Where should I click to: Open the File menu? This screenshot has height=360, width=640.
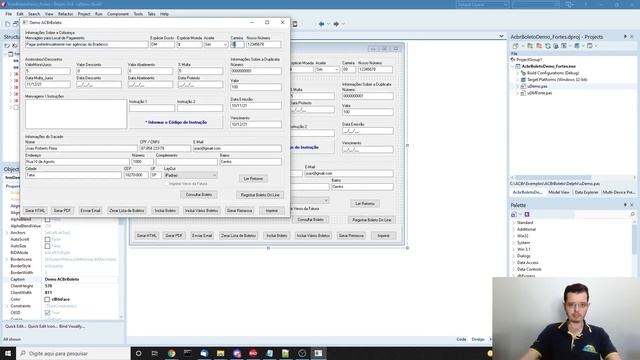coord(9,14)
